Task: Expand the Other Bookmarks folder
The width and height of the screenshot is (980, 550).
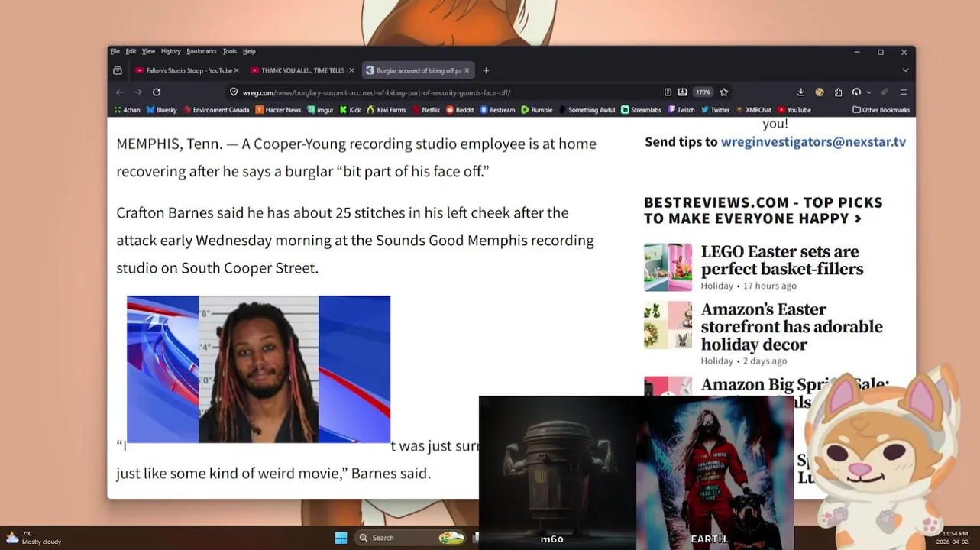Action: pos(881,110)
